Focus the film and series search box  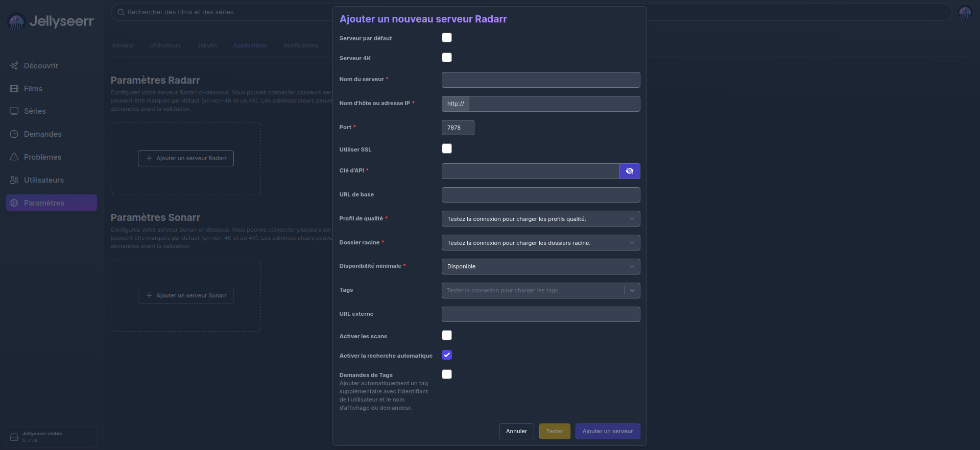point(531,12)
